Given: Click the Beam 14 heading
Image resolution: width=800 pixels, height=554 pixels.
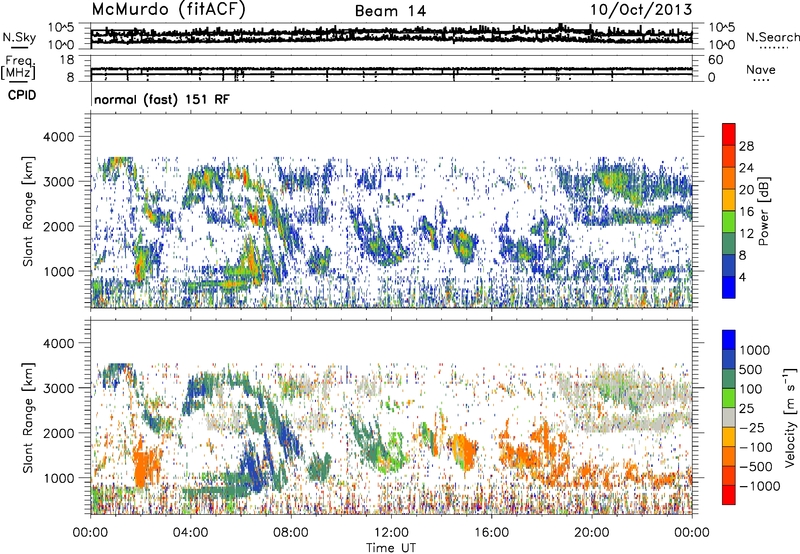Looking at the screenshot, I should click(x=390, y=11).
